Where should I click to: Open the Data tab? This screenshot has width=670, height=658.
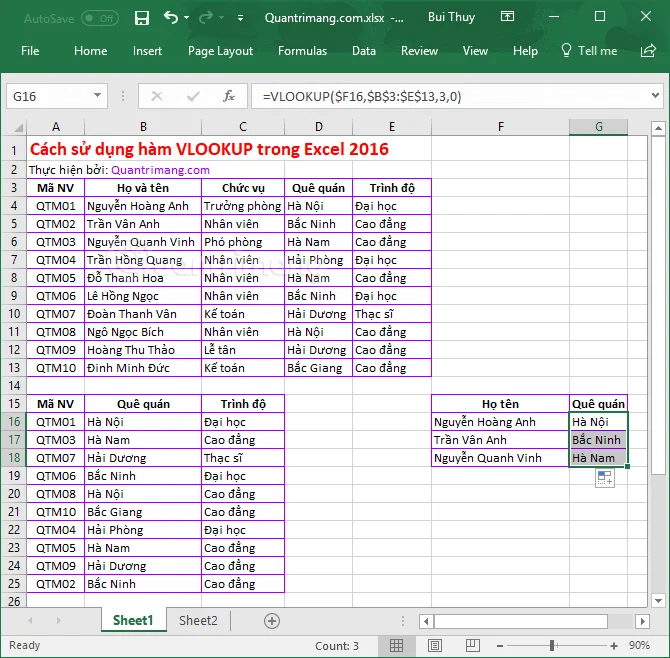coord(364,51)
